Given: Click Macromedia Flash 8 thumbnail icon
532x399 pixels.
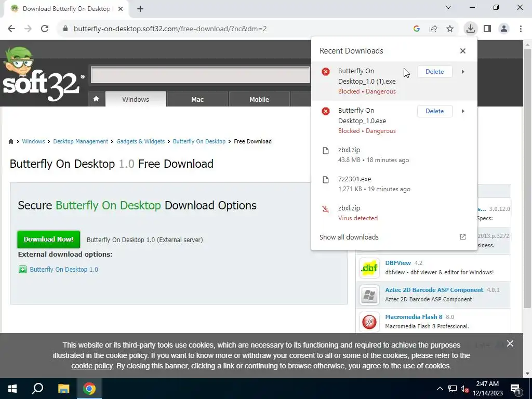Looking at the screenshot, I should (x=369, y=322).
